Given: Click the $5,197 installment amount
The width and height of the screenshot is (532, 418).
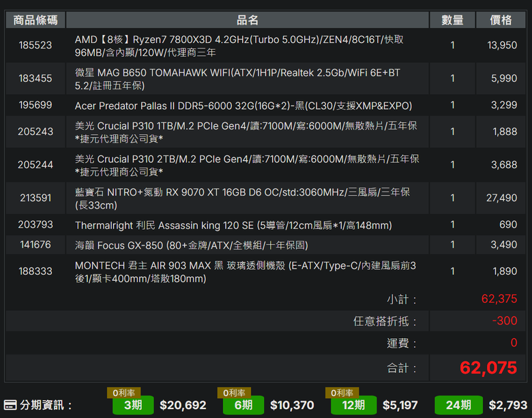Looking at the screenshot, I should [x=400, y=405].
